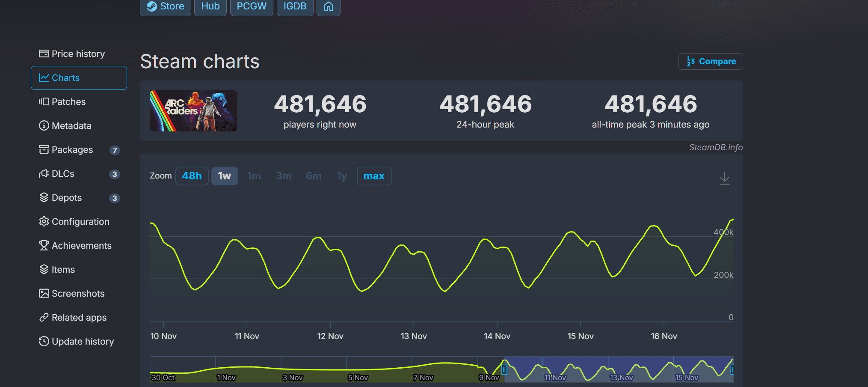Click the 3 Nov point in navigator timeline
868x387 pixels.
pos(293,378)
